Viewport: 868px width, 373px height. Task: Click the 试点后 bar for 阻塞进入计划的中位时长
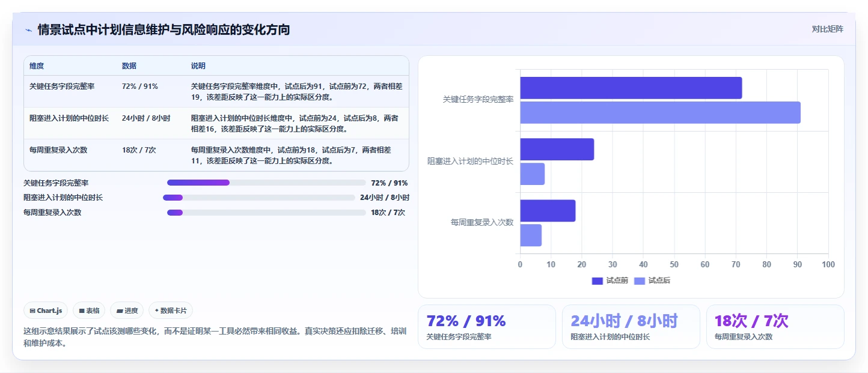click(533, 174)
